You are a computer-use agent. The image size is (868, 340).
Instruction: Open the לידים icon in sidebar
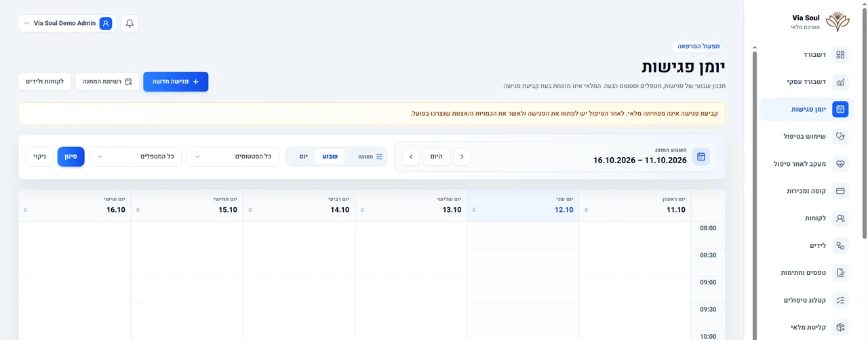(840, 245)
